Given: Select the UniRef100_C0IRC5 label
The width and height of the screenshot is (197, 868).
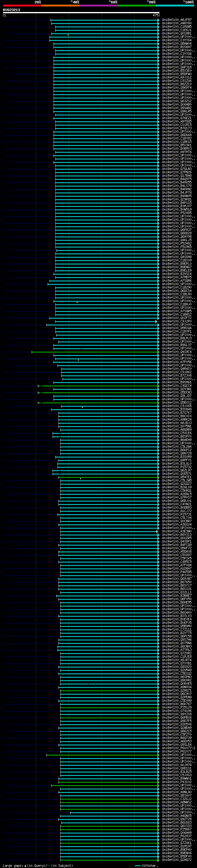Looking at the screenshot, I should [x=177, y=125].
